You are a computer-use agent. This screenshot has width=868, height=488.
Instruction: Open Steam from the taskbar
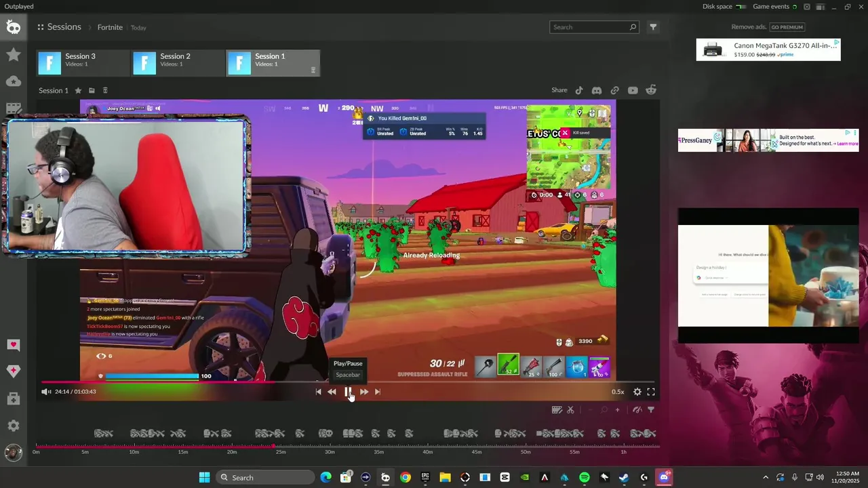[x=624, y=478]
